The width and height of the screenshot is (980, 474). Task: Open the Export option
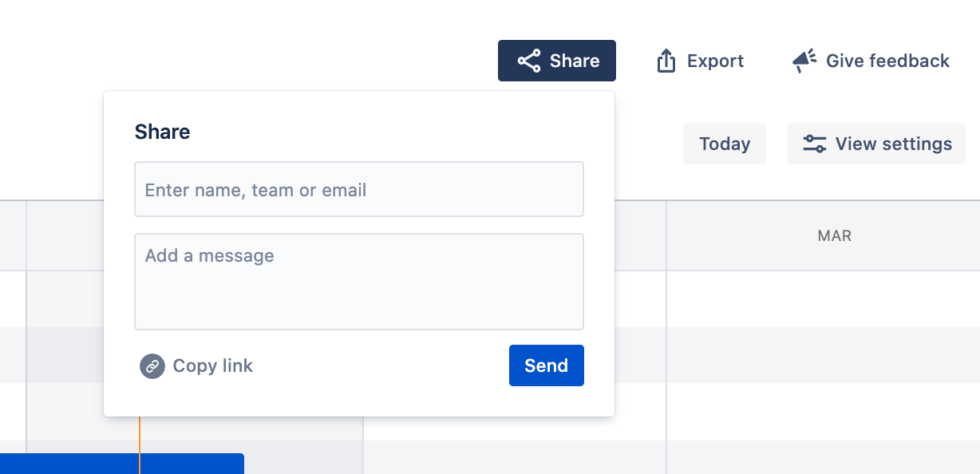pyautogui.click(x=715, y=61)
